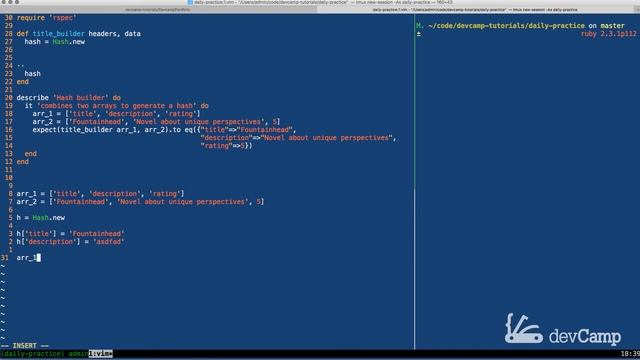Switch to the devcamp-tutorials/DevcampPortfolio terminal tab
Viewport: 640px width, 360px height.
coord(158,9)
